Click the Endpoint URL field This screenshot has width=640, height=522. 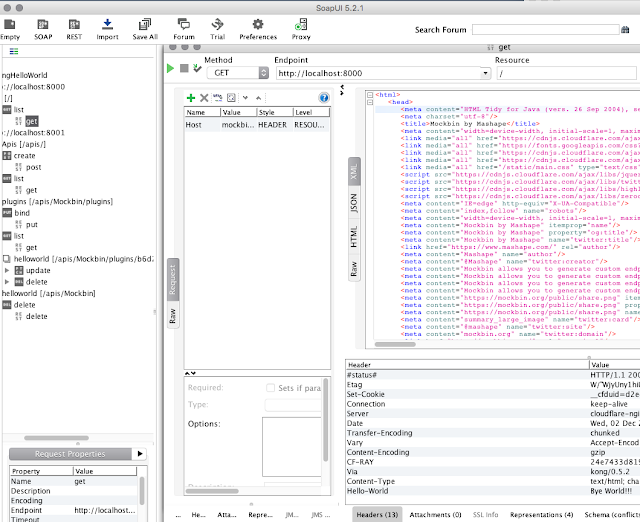(378, 73)
